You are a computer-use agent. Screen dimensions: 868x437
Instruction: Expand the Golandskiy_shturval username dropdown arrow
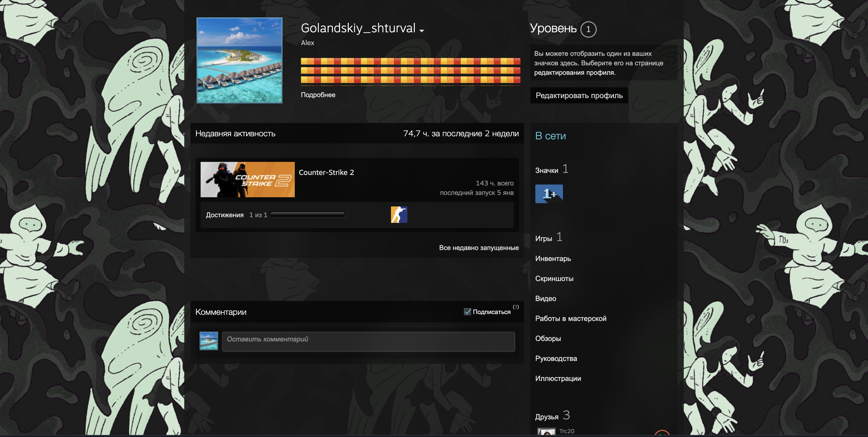coord(421,31)
